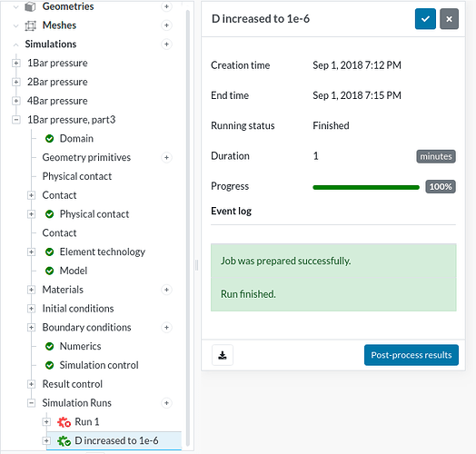The image size is (476, 454).
Task: Expand the Result control node
Action: tap(31, 384)
